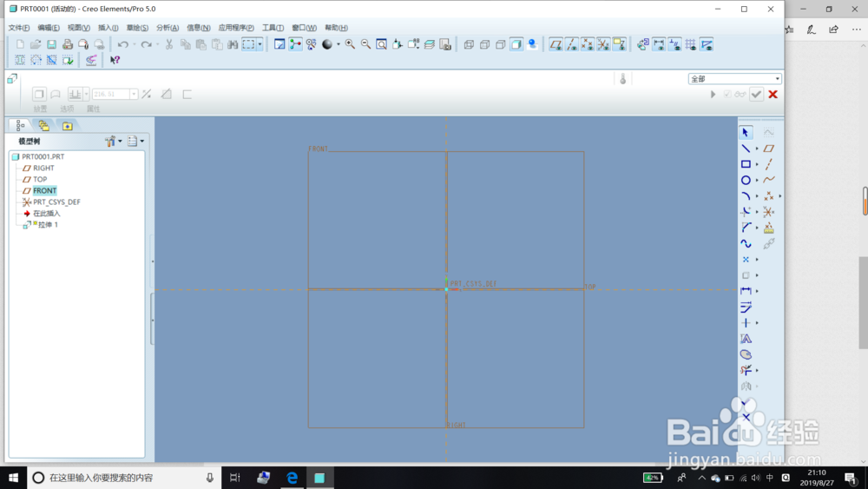Image resolution: width=868 pixels, height=489 pixels.
Task: Toggle coordinate systems display
Action: (603, 44)
